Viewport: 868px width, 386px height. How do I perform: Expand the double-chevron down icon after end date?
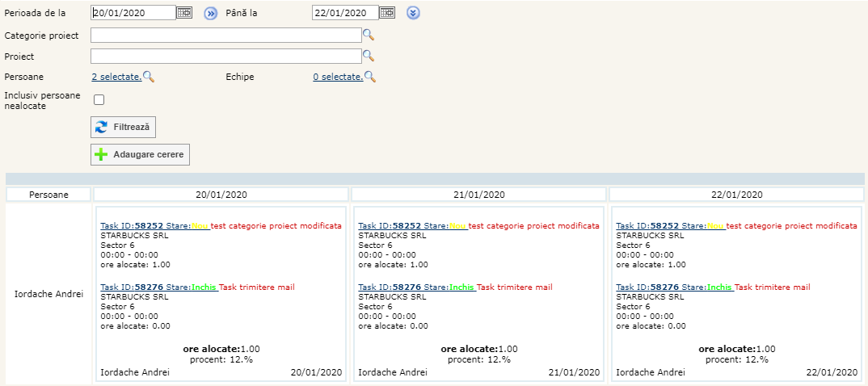tap(413, 13)
